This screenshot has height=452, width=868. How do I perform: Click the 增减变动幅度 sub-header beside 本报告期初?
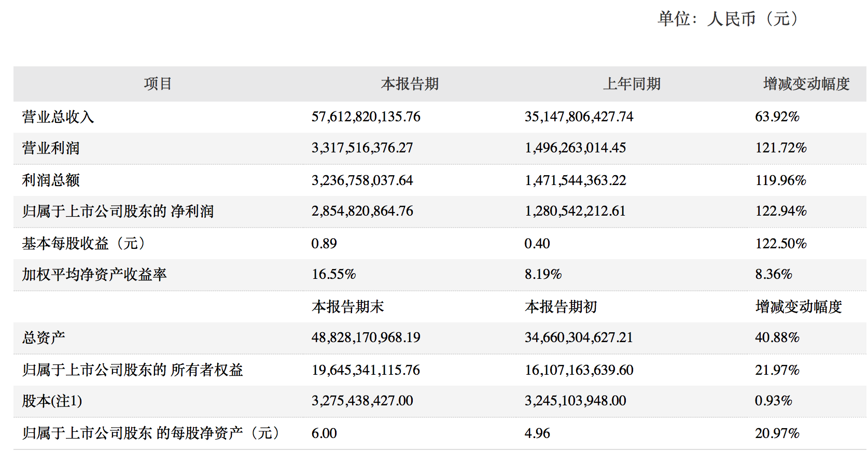click(799, 307)
